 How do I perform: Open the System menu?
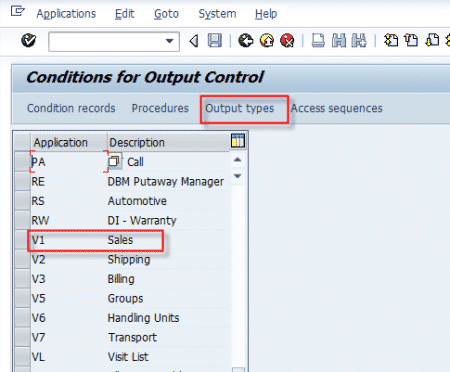(x=217, y=14)
